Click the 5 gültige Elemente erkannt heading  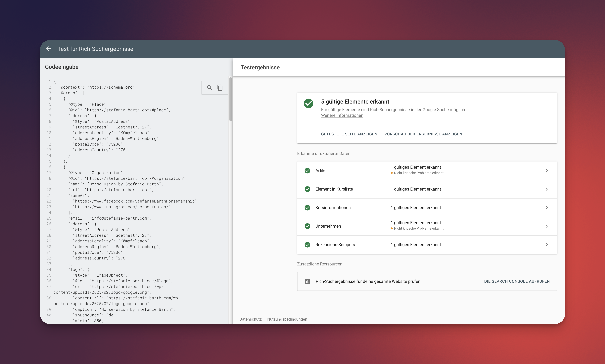pos(355,102)
